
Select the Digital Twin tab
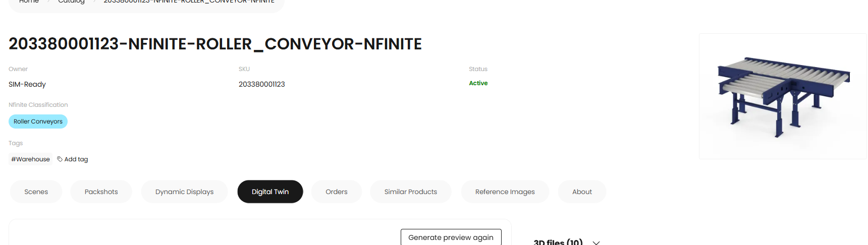click(x=270, y=192)
